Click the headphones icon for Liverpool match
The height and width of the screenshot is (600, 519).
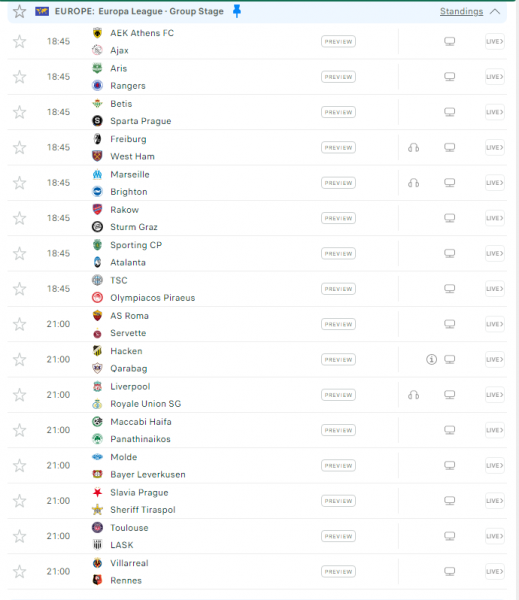pyautogui.click(x=413, y=395)
